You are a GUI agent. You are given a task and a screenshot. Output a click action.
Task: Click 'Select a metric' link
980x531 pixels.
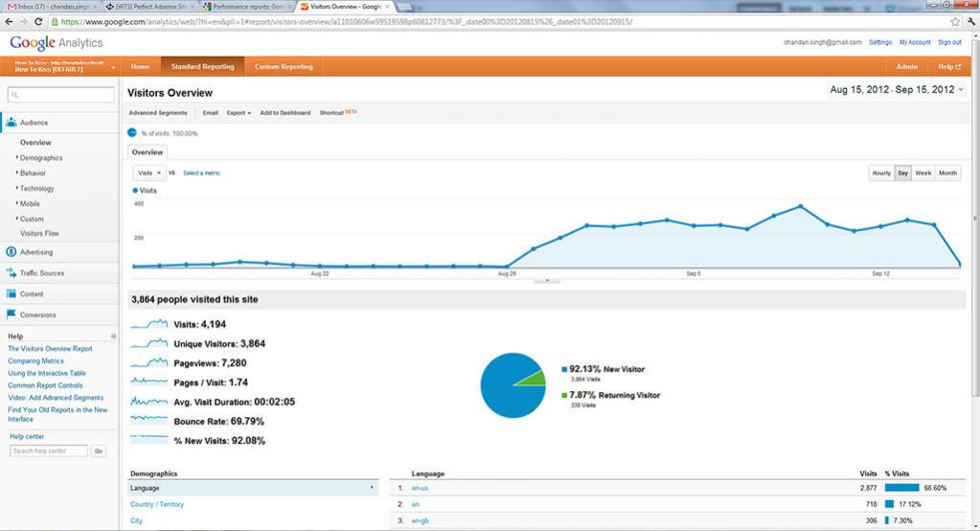(x=201, y=173)
